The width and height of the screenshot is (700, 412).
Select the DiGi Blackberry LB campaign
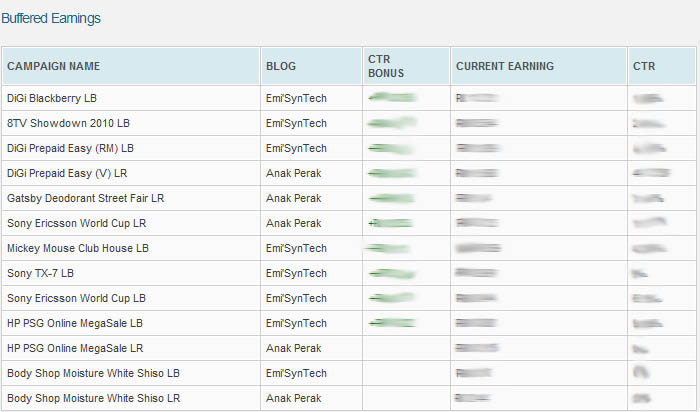tap(52, 98)
